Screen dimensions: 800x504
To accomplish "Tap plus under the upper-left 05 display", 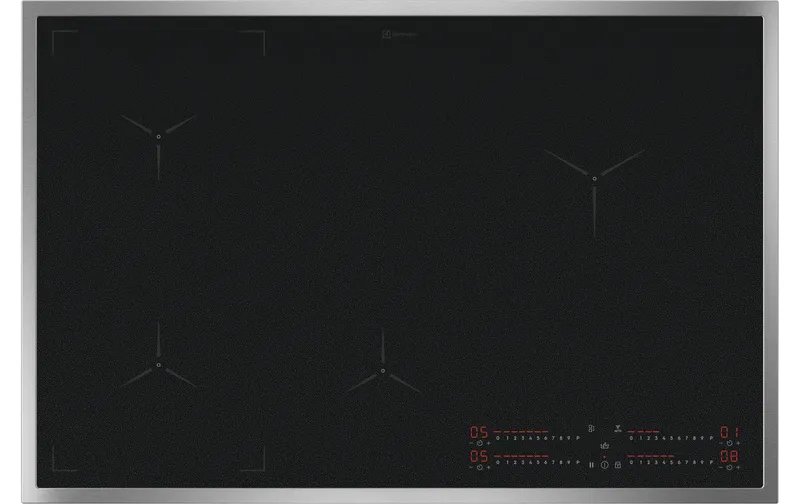I will click(x=488, y=443).
